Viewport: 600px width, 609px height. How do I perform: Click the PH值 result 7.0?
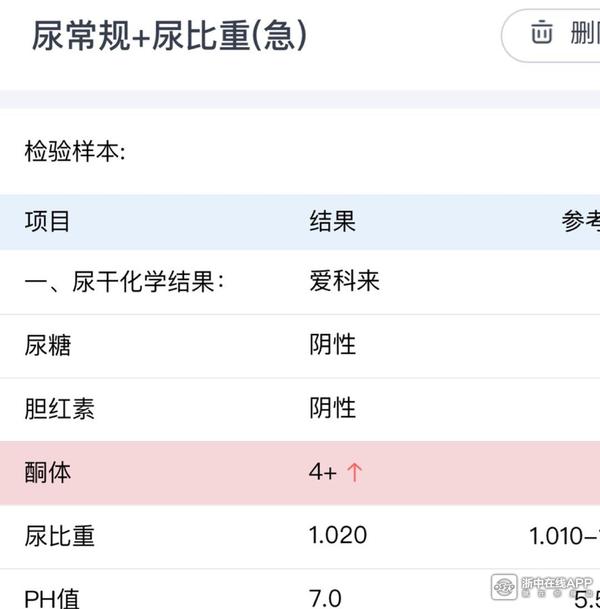(x=325, y=598)
